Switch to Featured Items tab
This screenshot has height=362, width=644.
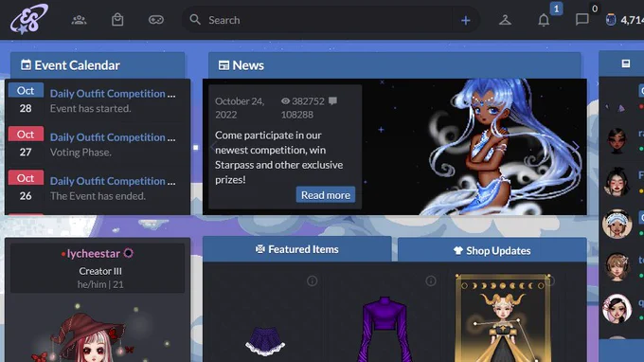[x=297, y=249]
